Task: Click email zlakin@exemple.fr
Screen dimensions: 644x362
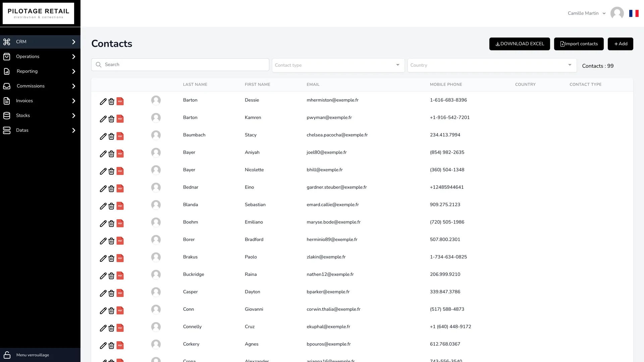Action: point(326,257)
